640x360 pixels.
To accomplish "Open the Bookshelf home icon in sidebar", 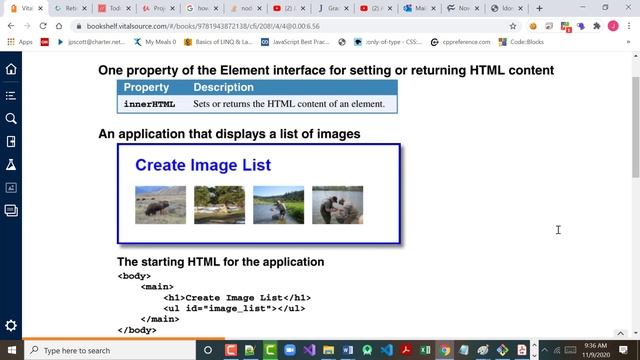I will (11, 69).
